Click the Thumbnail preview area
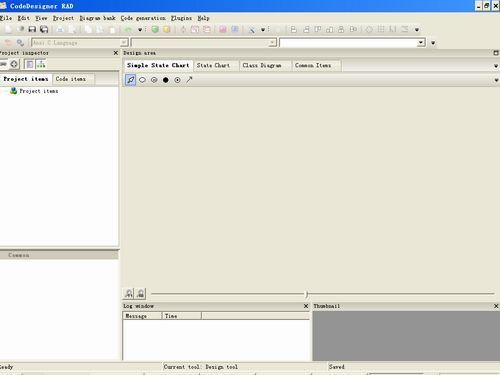The height and width of the screenshot is (375, 500). (x=406, y=336)
